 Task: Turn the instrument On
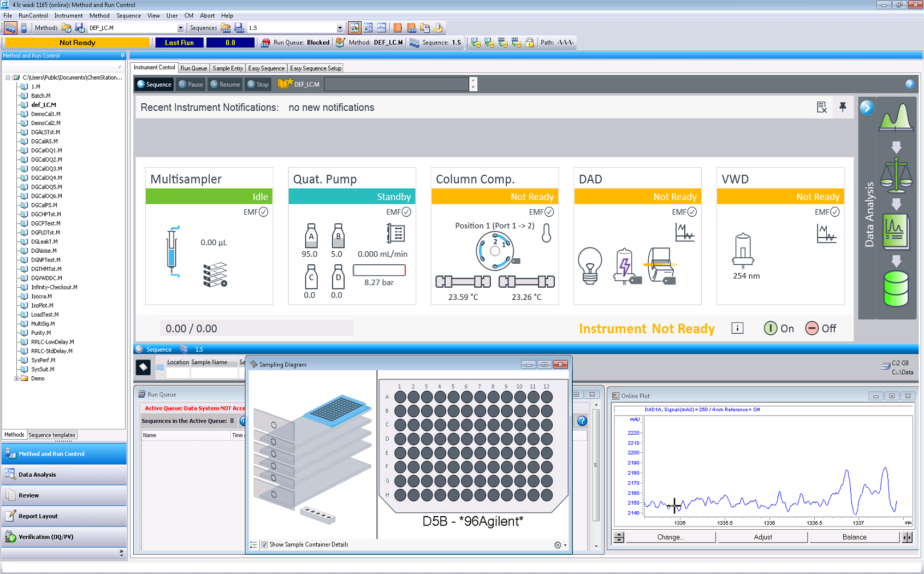coord(779,328)
